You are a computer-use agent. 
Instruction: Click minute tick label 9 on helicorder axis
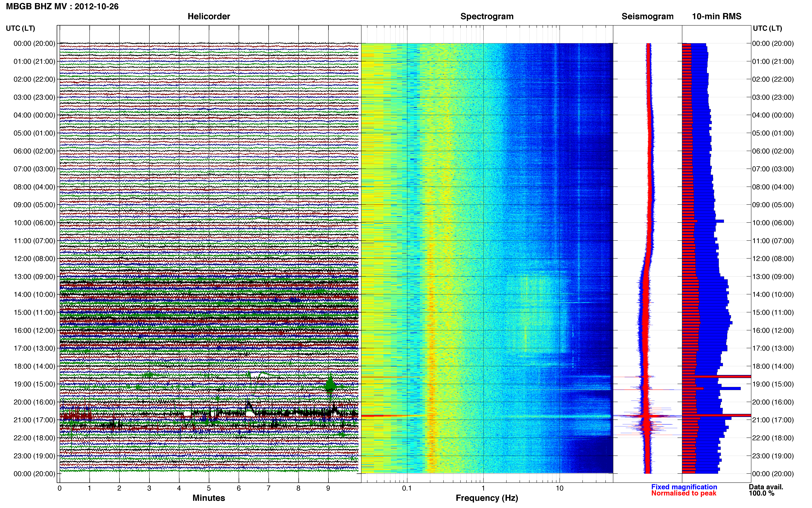[328, 488]
